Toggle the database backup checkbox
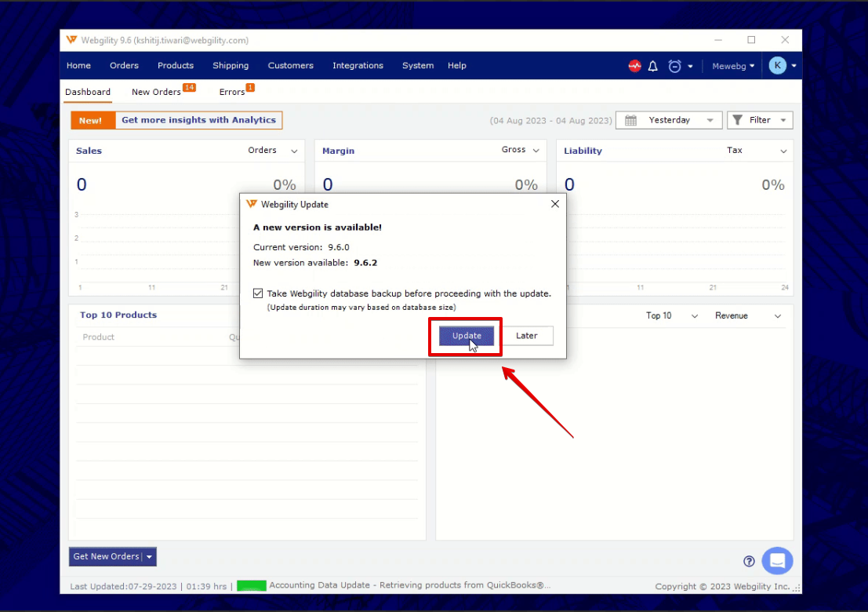Viewport: 868px width, 612px height. pyautogui.click(x=258, y=293)
